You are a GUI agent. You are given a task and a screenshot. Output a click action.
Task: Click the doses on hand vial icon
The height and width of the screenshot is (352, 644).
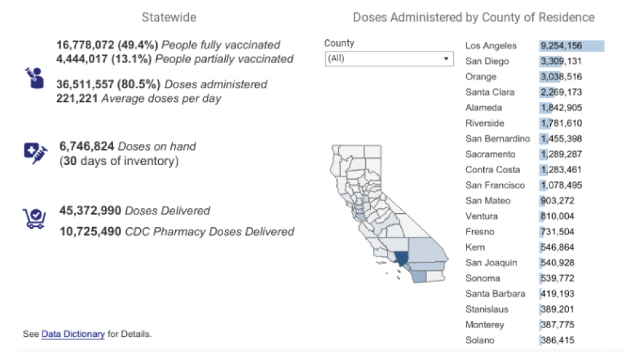point(35,152)
